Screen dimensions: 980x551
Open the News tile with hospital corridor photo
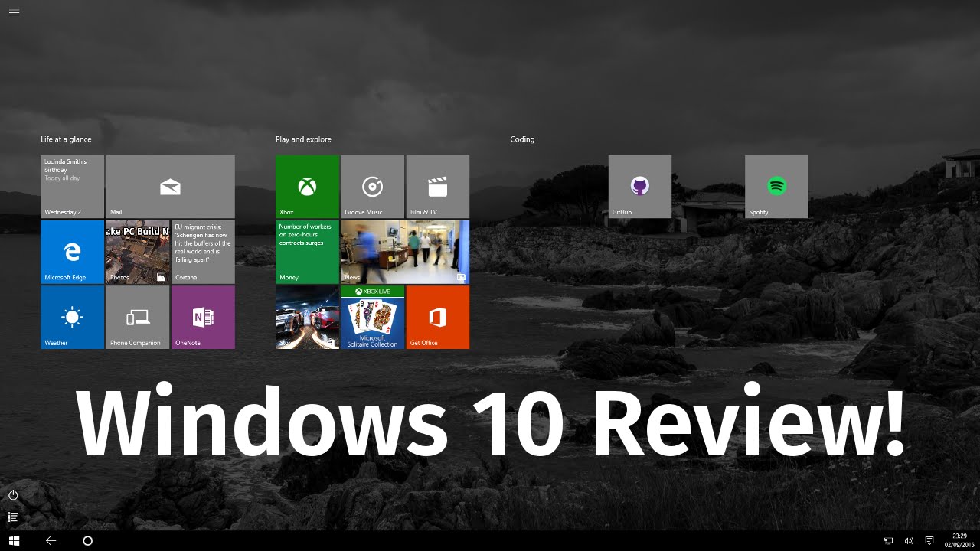point(405,252)
